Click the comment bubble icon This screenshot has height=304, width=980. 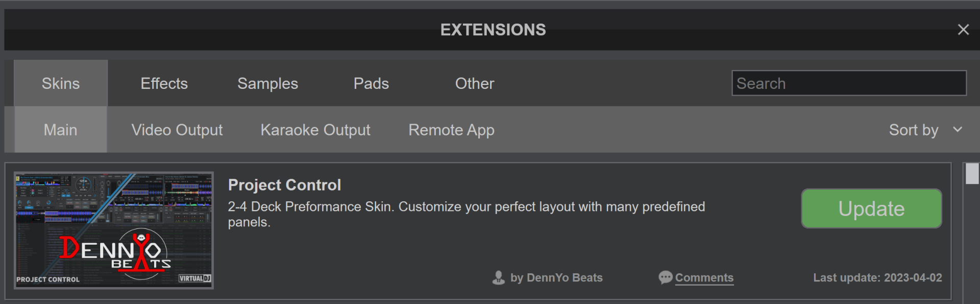click(665, 277)
